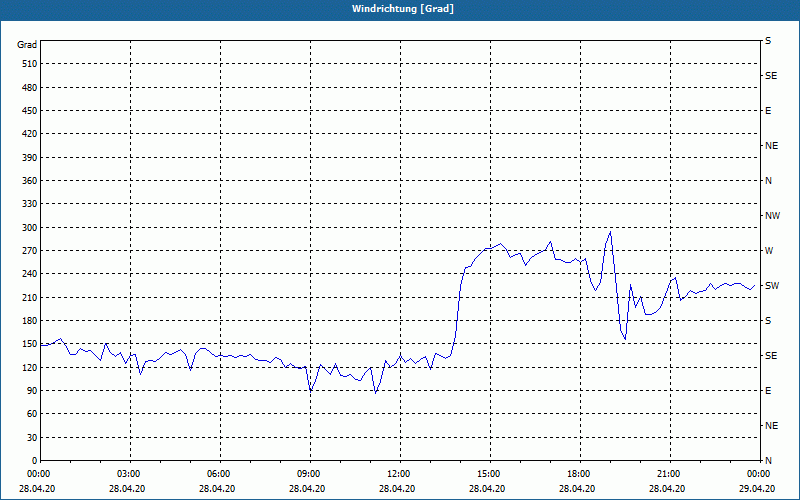Viewport: 800px width, 500px height.
Task: Pick the 210 y-axis label
Action: 30,297
